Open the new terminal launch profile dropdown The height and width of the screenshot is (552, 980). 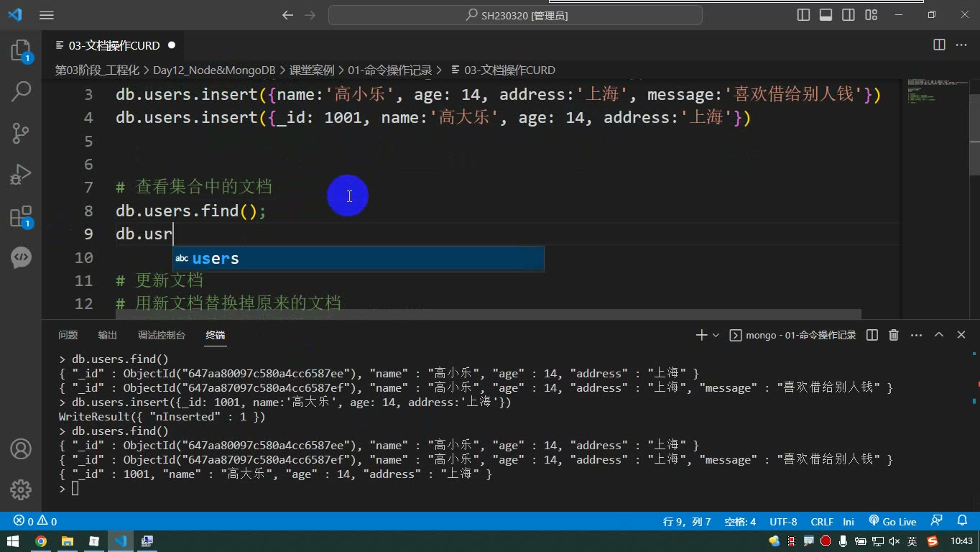pos(716,335)
